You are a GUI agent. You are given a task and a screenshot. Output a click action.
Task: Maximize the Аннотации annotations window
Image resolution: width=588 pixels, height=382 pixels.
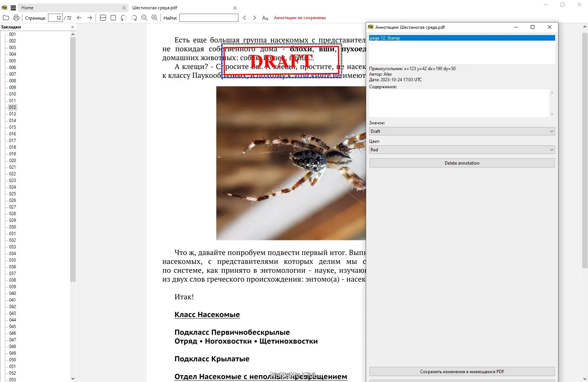pos(533,27)
